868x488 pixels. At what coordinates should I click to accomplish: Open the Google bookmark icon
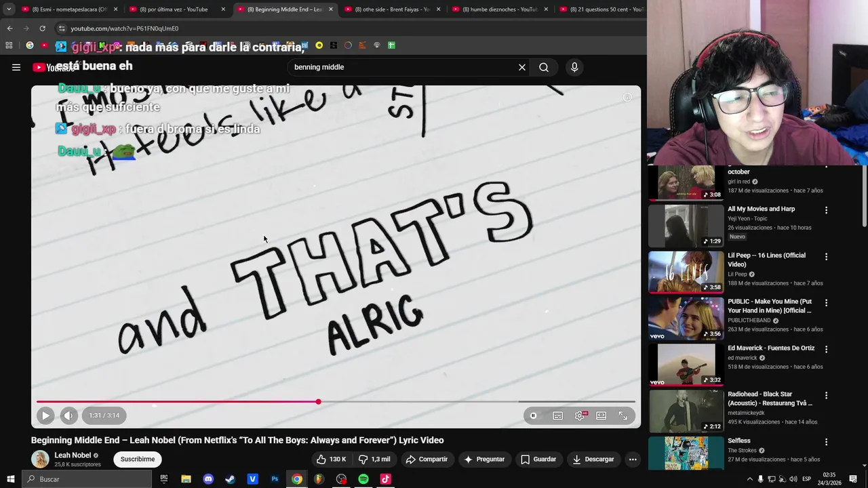30,45
